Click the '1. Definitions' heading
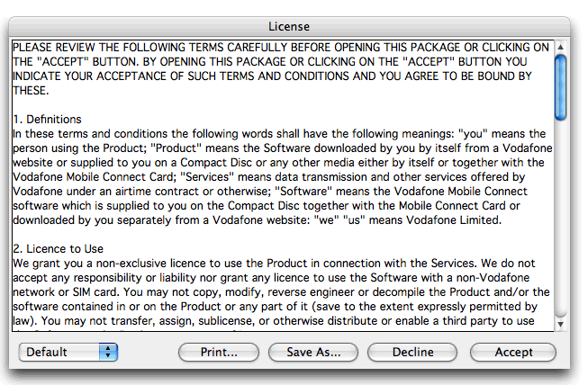This screenshot has width=588, height=385. click(x=48, y=119)
